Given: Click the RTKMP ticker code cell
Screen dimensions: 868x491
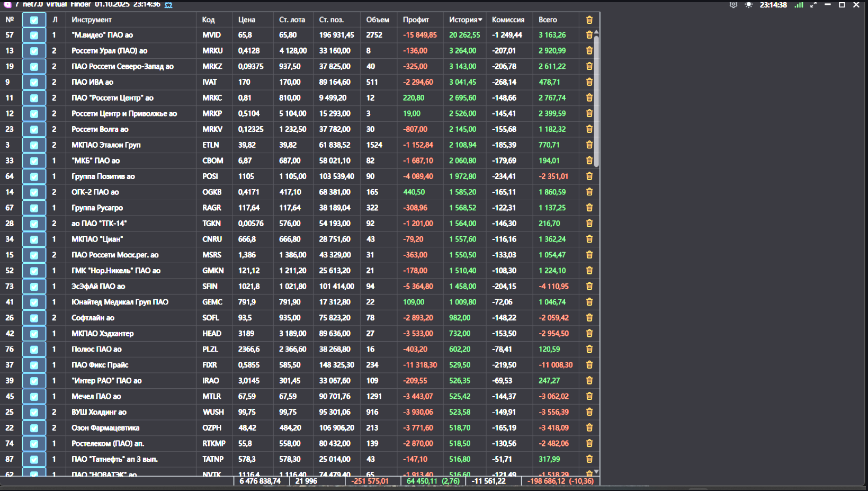Looking at the screenshot, I should click(214, 443).
